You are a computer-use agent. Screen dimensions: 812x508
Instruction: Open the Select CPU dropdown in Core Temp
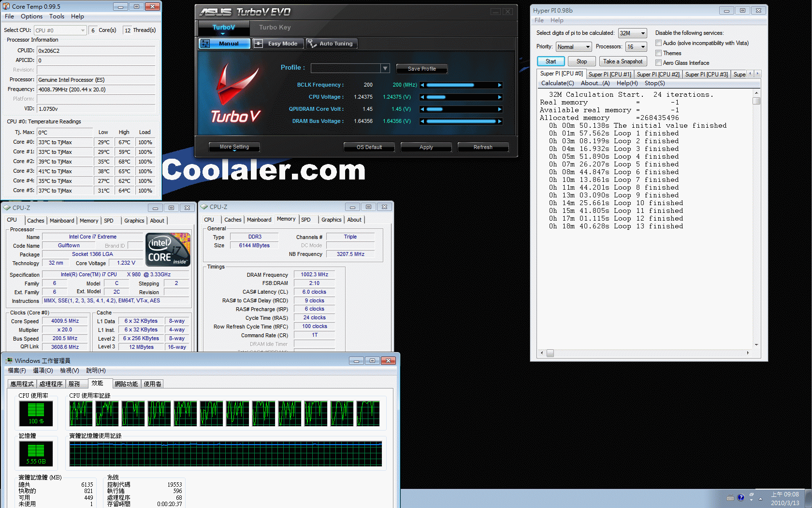[60, 30]
